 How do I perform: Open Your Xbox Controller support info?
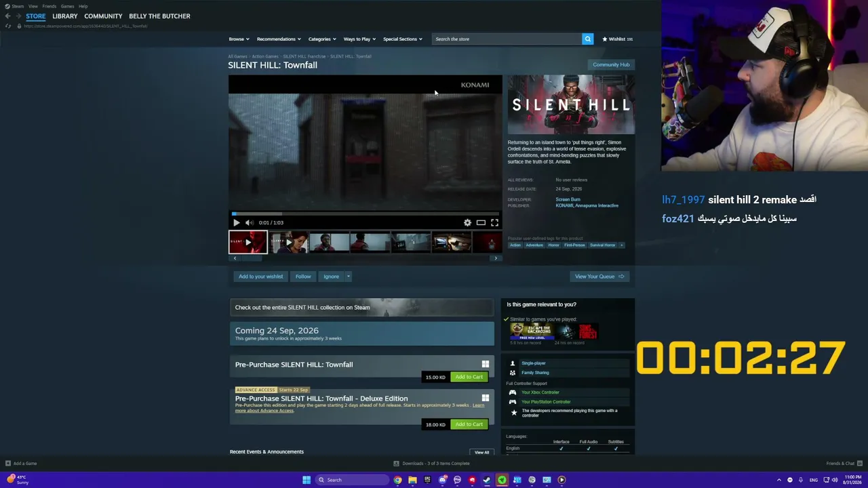[540, 392]
